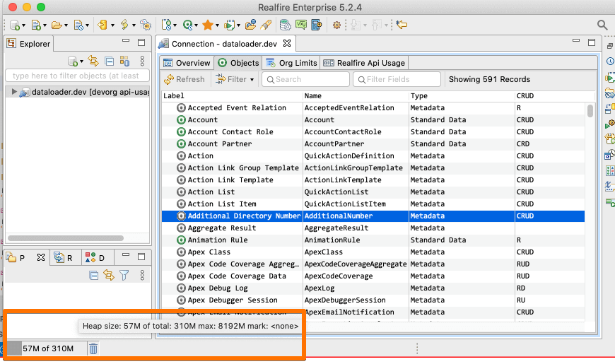Click the database settings gear icon
615x364 pixels.
tap(285, 25)
